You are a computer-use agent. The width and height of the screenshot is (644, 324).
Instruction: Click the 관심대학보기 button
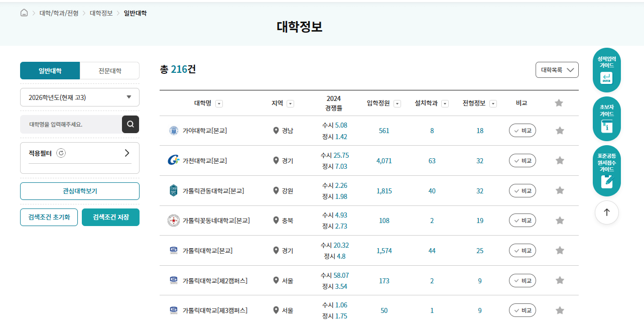(79, 191)
